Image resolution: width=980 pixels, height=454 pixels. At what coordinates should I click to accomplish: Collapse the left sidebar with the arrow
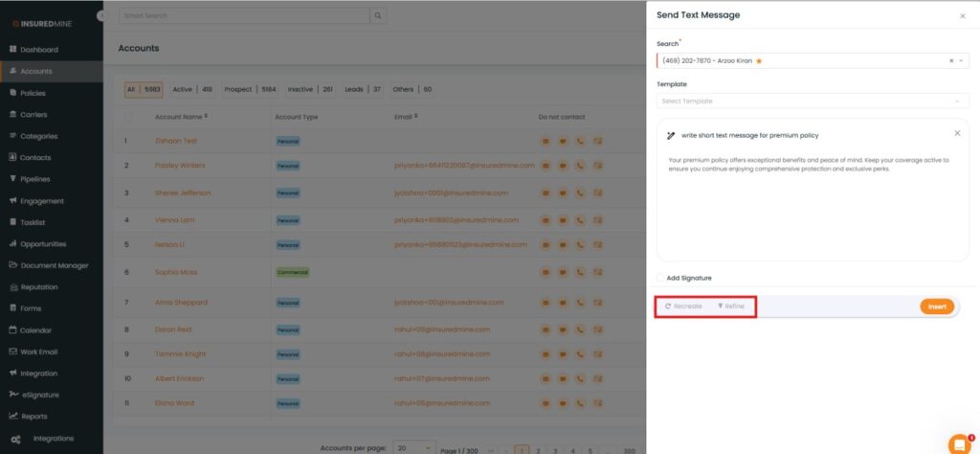101,16
